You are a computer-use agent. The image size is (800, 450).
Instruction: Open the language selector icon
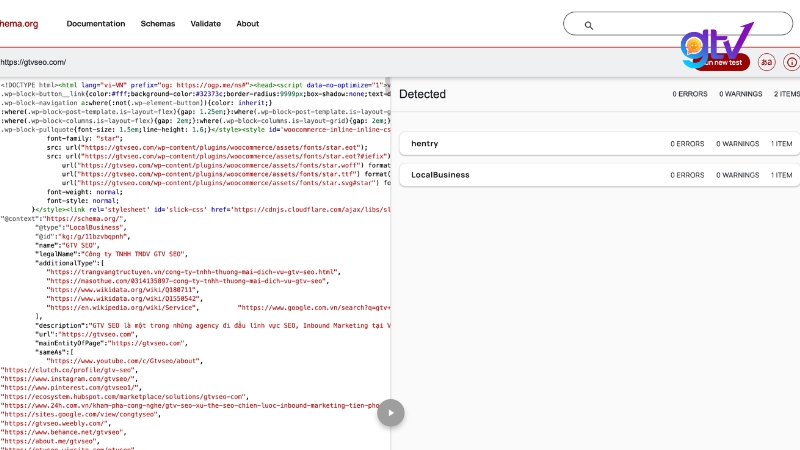pos(766,62)
